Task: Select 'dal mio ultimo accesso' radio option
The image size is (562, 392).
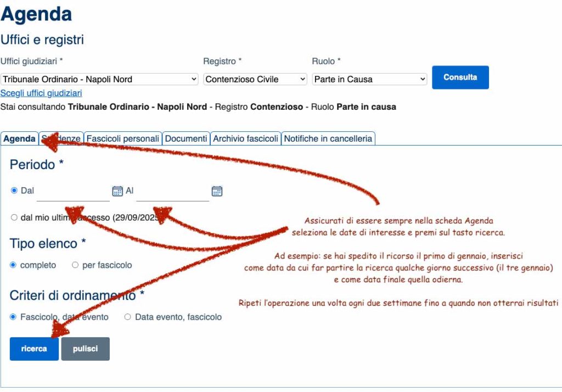Action: coord(14,217)
